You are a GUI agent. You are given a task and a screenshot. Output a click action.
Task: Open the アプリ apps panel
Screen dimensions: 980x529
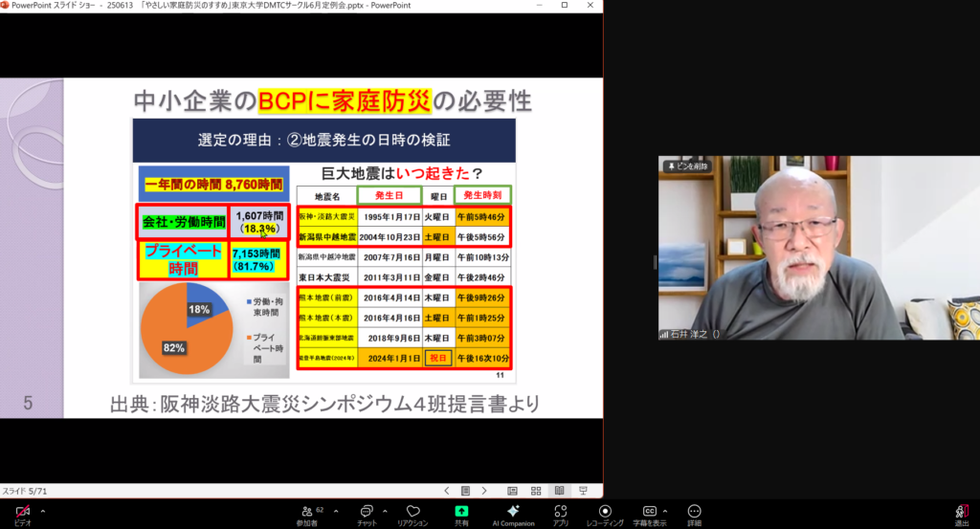[561, 513]
